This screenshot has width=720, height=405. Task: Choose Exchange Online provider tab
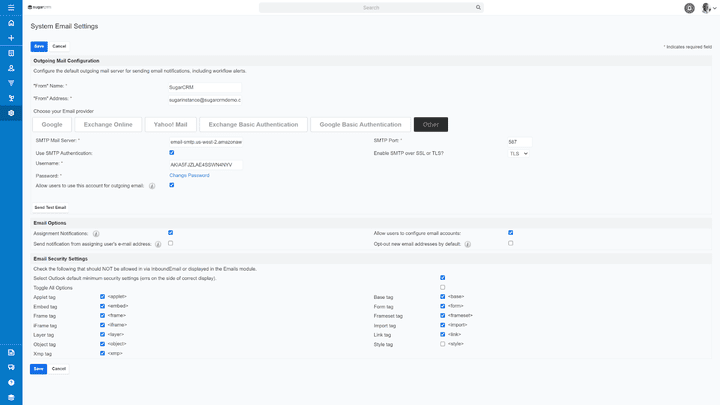tap(108, 125)
